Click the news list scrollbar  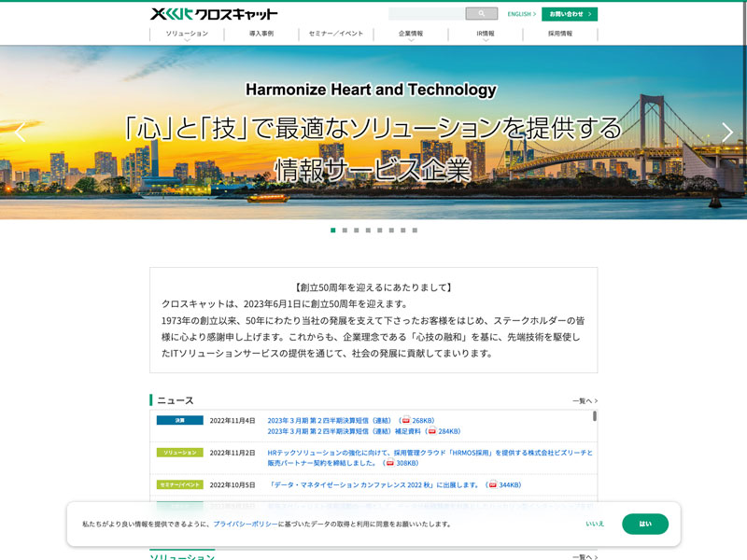click(594, 416)
